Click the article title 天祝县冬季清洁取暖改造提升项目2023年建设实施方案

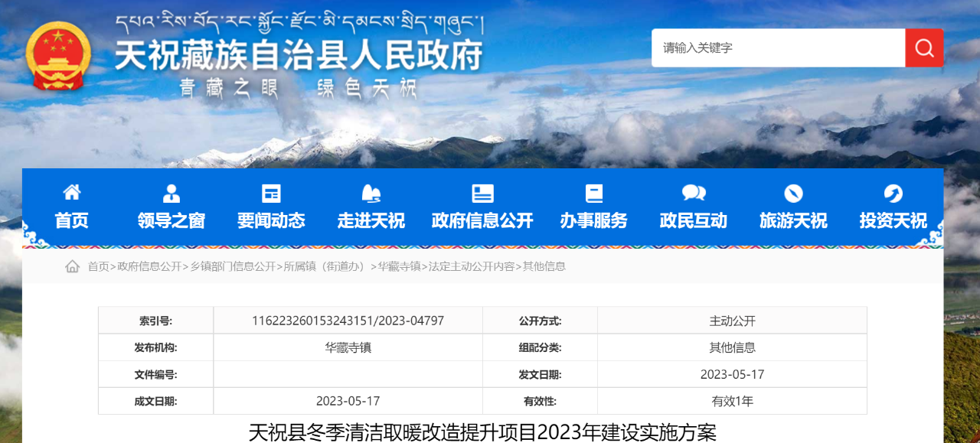pyautogui.click(x=482, y=432)
